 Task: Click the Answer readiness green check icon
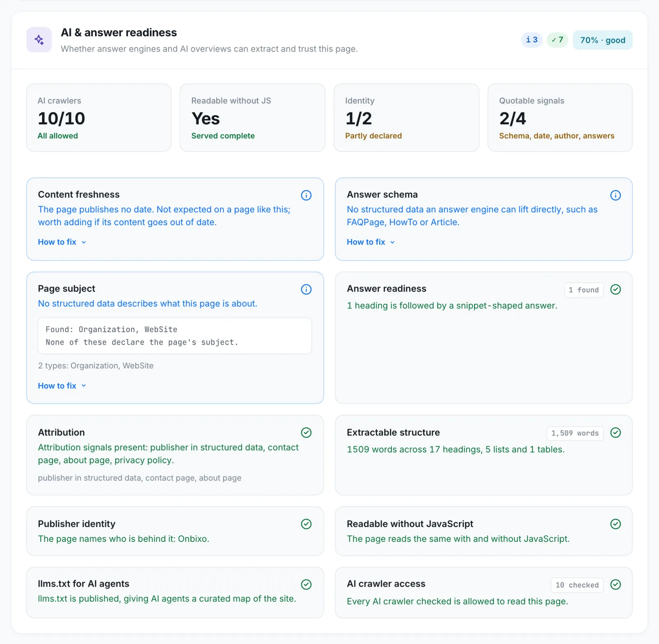[615, 289]
